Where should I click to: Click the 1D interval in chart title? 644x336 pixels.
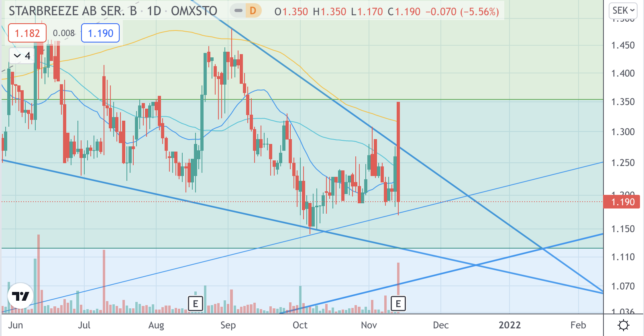click(x=154, y=11)
